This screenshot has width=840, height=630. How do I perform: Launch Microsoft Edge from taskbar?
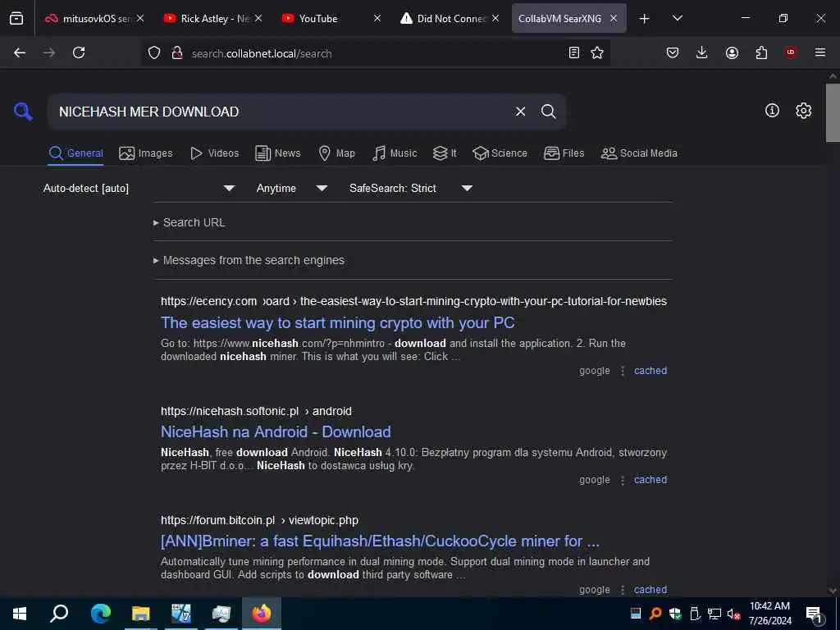click(101, 614)
